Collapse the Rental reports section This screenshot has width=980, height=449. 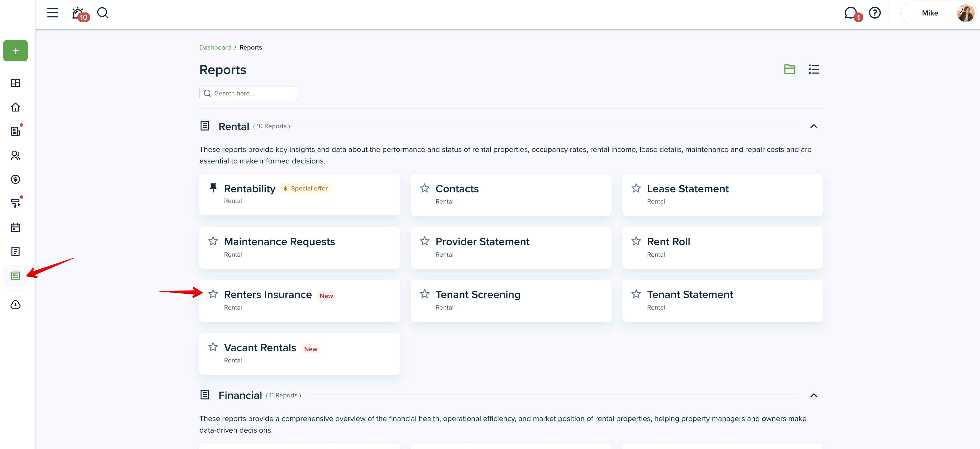814,126
